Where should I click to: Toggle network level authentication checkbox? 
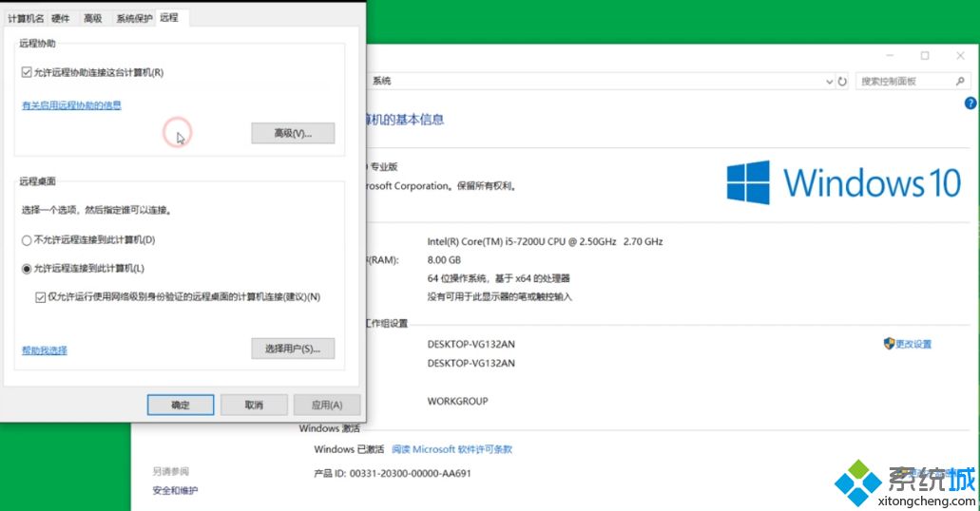point(41,297)
